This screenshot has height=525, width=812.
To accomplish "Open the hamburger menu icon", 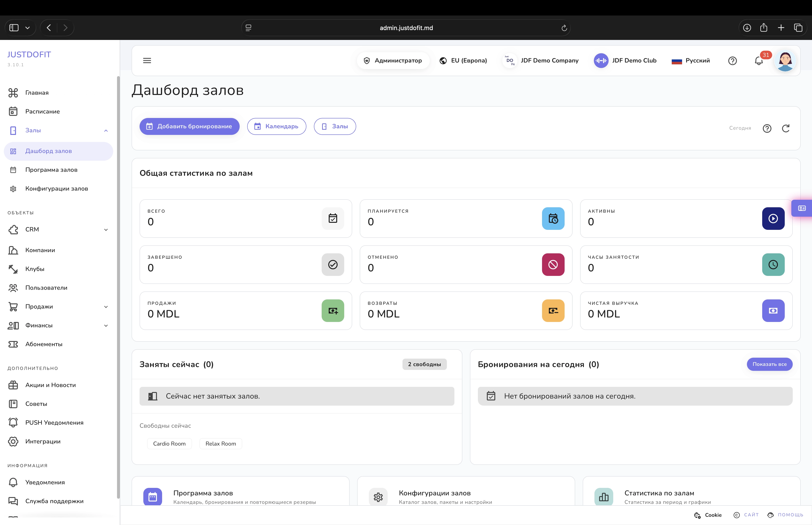I will coord(147,61).
